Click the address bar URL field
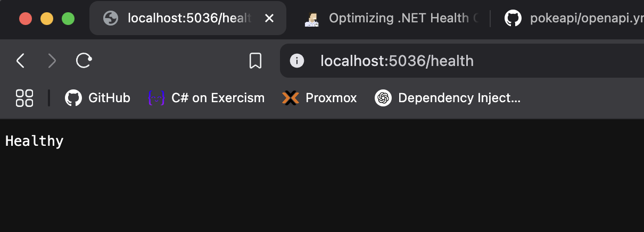 397,61
